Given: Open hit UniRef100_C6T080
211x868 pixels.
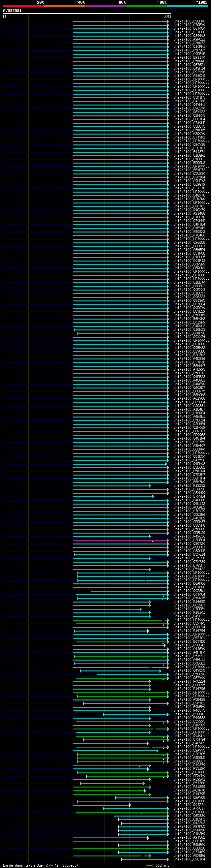Looking at the screenshot, I should [190, 29].
